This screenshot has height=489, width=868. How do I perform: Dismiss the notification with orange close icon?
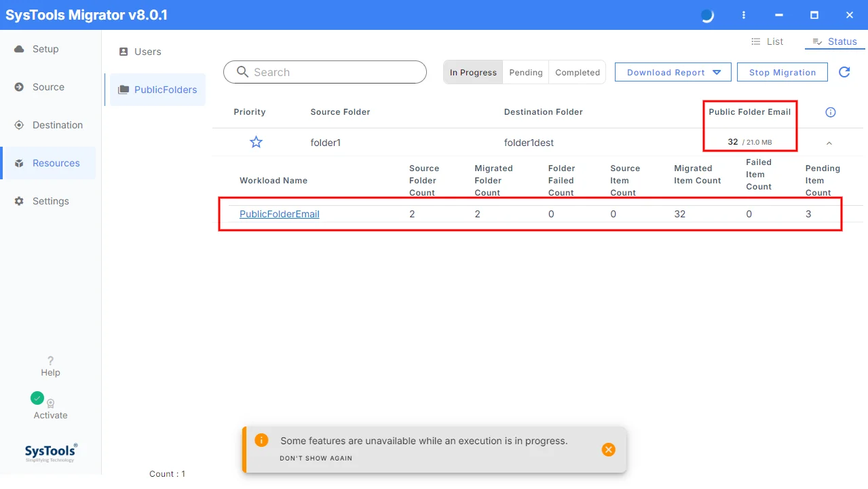tap(609, 450)
